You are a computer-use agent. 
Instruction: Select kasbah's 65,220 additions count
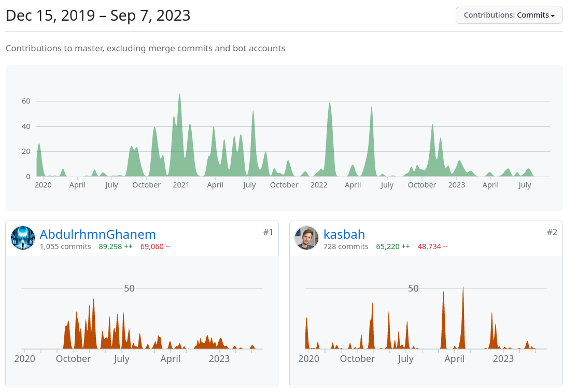pos(392,246)
